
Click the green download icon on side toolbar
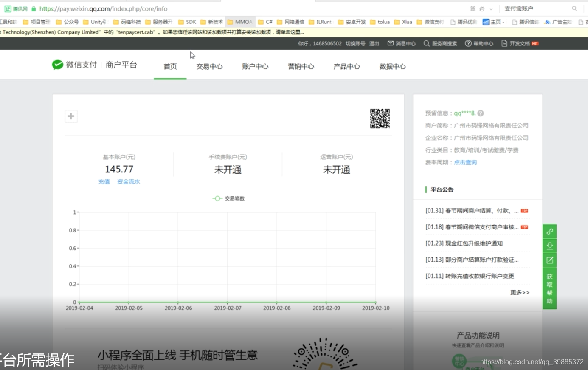pyautogui.click(x=550, y=246)
